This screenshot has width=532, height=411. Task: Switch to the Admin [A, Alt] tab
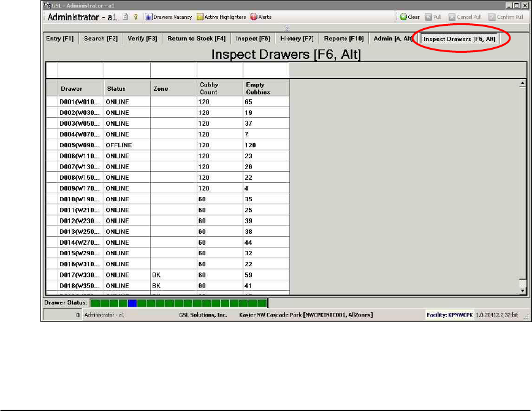(x=393, y=39)
